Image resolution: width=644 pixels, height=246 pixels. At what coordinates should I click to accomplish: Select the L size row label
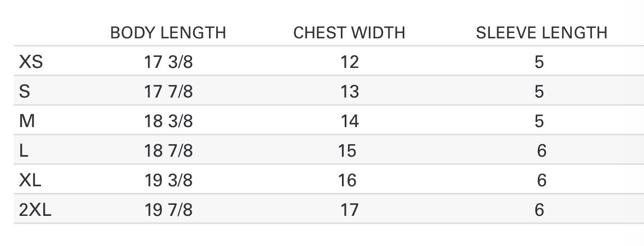coord(24,151)
